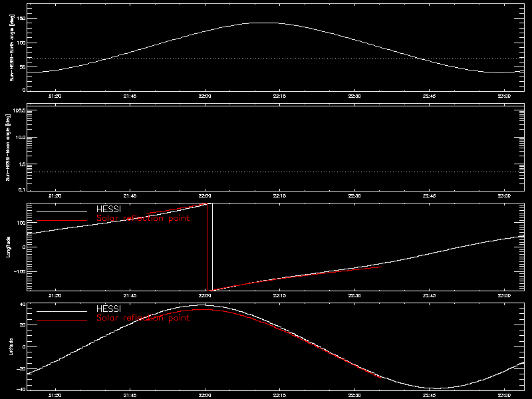Click the 1.0 tick label on Noon angle plot
The height and width of the screenshot is (399, 532).
coord(22,164)
